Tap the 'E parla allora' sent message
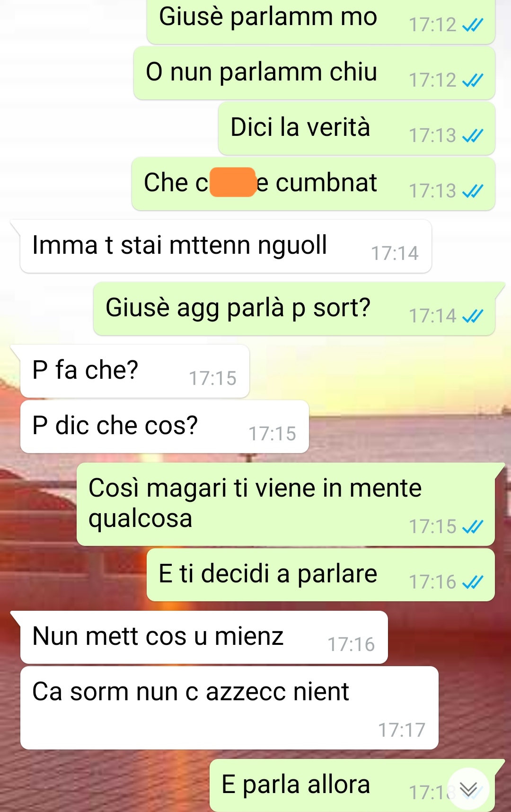The image size is (511, 812). click(352, 785)
